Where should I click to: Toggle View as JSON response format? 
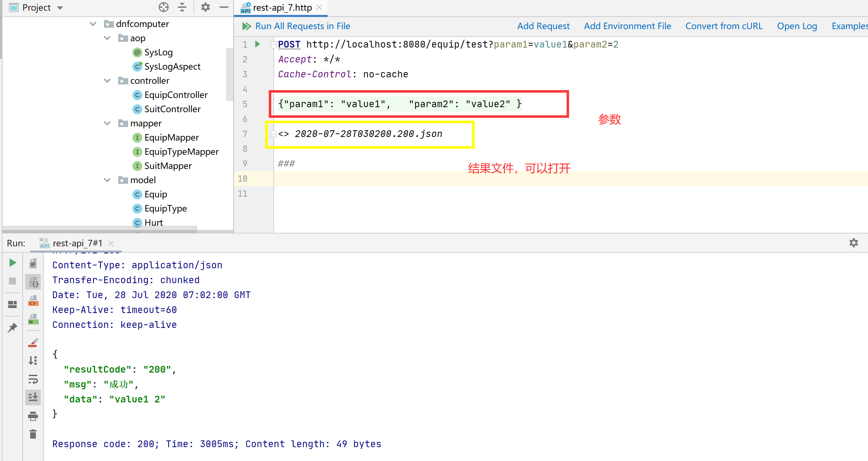pos(34,283)
